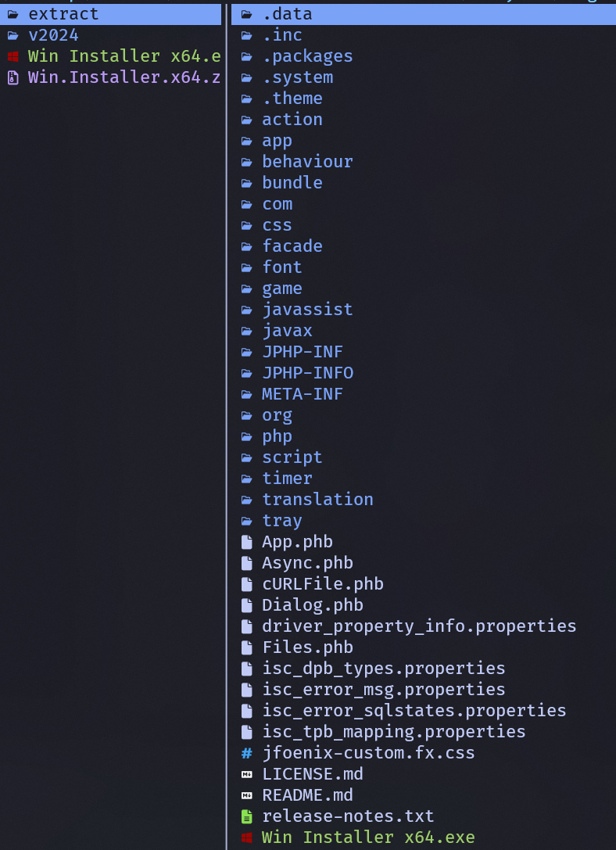The width and height of the screenshot is (616, 850).
Task: Open the .data directory
Action: click(x=424, y=14)
